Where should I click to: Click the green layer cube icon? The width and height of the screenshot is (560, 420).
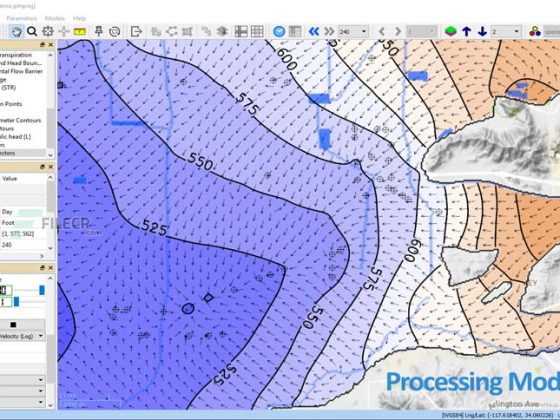tap(451, 31)
